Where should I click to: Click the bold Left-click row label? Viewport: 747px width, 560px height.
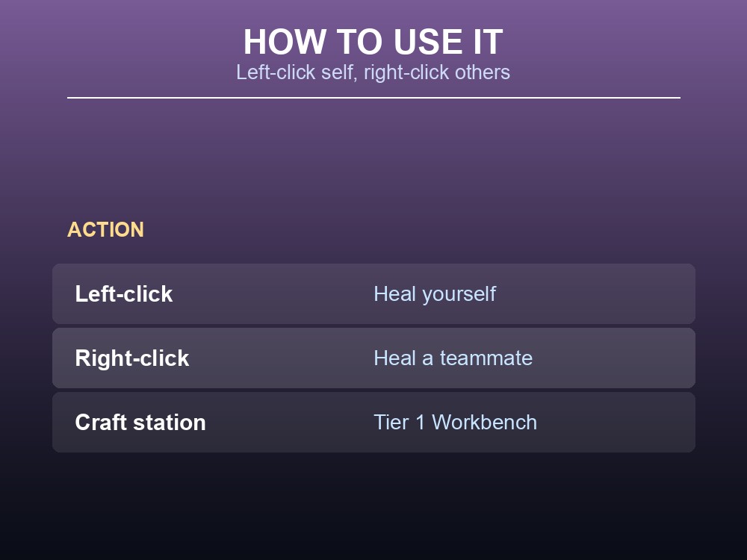(x=124, y=293)
